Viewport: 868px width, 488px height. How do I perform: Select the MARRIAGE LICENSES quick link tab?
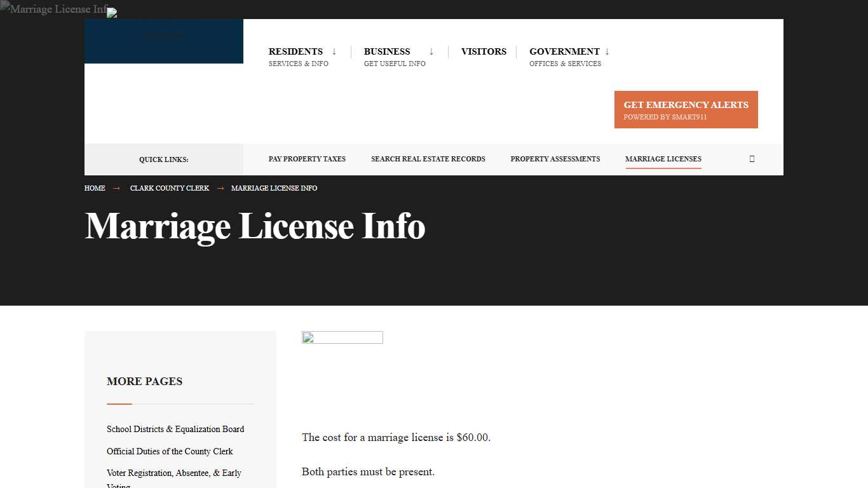pos(663,159)
